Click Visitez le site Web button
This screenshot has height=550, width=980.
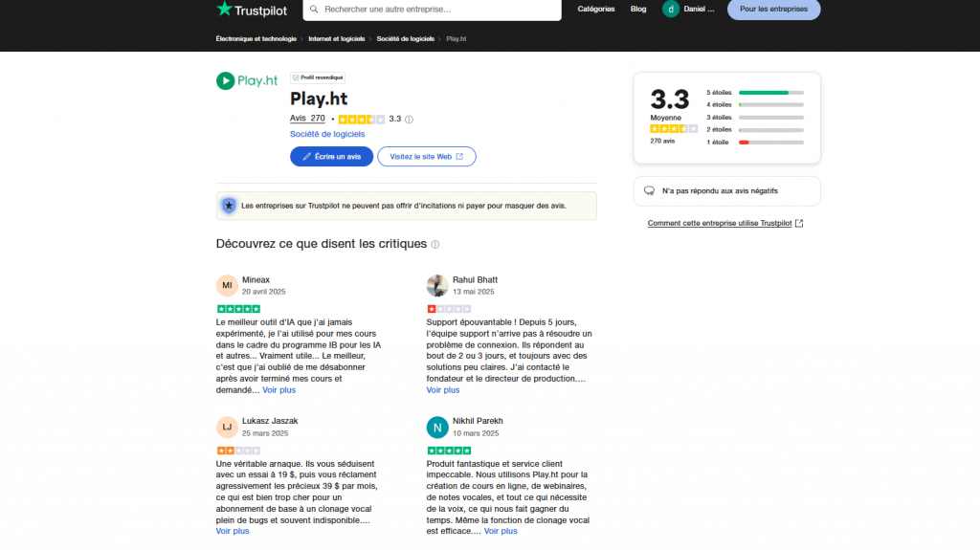[x=426, y=156]
